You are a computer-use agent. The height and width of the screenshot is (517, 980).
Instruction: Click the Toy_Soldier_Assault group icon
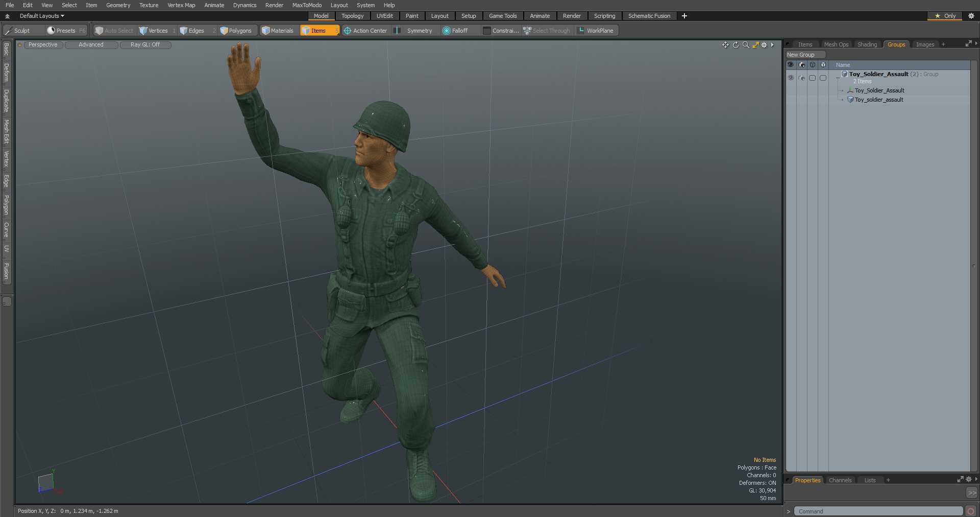845,74
